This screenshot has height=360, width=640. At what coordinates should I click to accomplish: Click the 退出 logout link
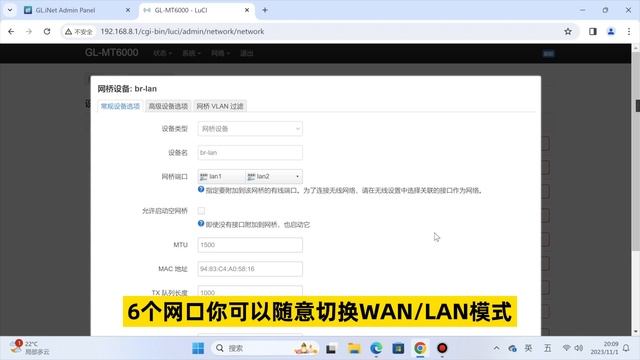pos(247,53)
